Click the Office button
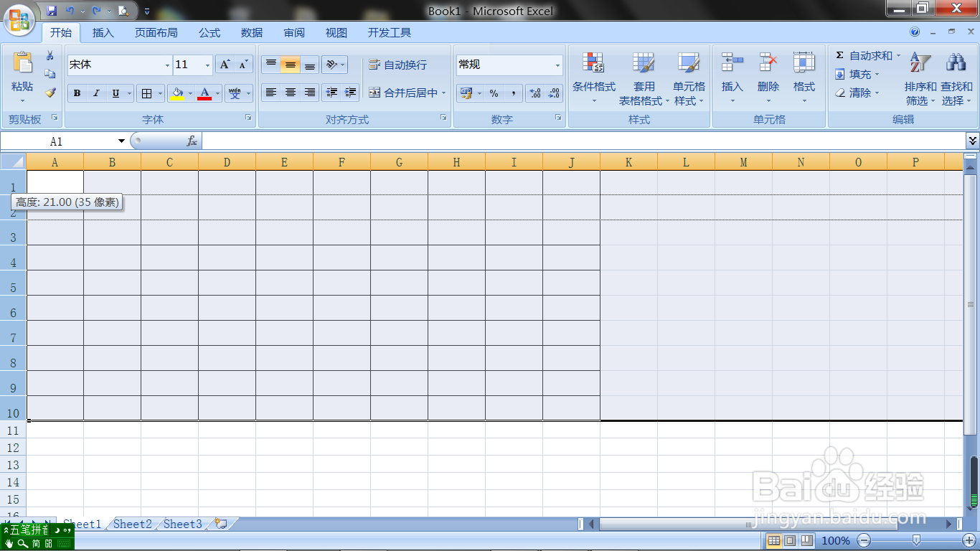This screenshot has width=980, height=551. [19, 19]
